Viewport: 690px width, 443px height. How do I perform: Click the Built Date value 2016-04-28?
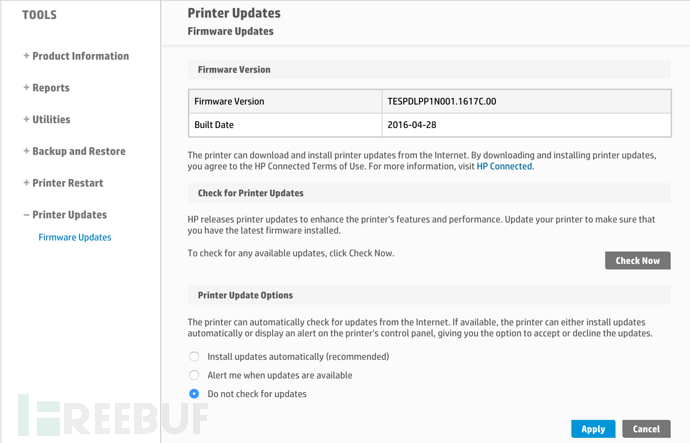pyautogui.click(x=412, y=124)
